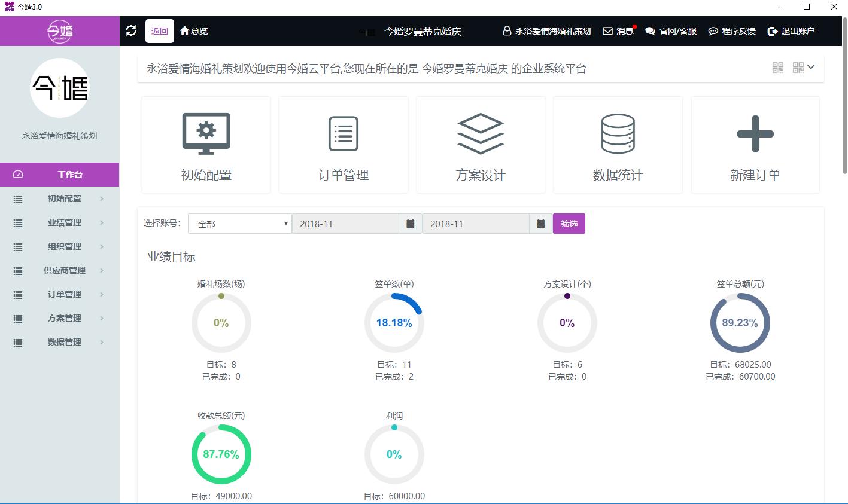
Task: Click the 返回 back button
Action: tap(159, 30)
